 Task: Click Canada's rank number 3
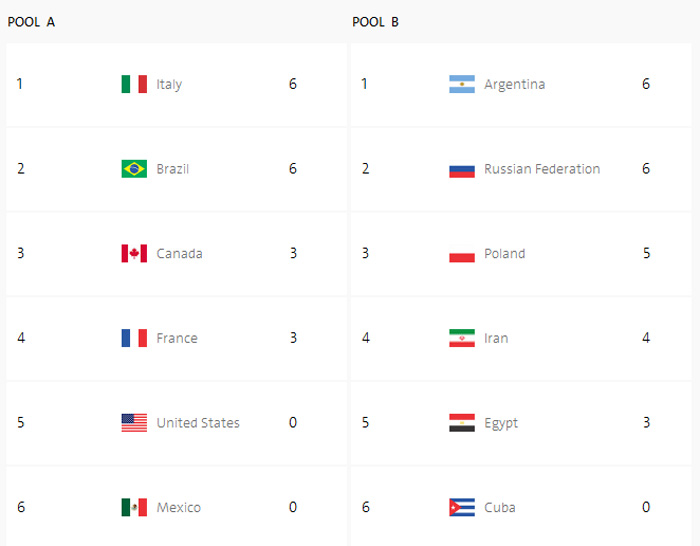click(x=20, y=253)
